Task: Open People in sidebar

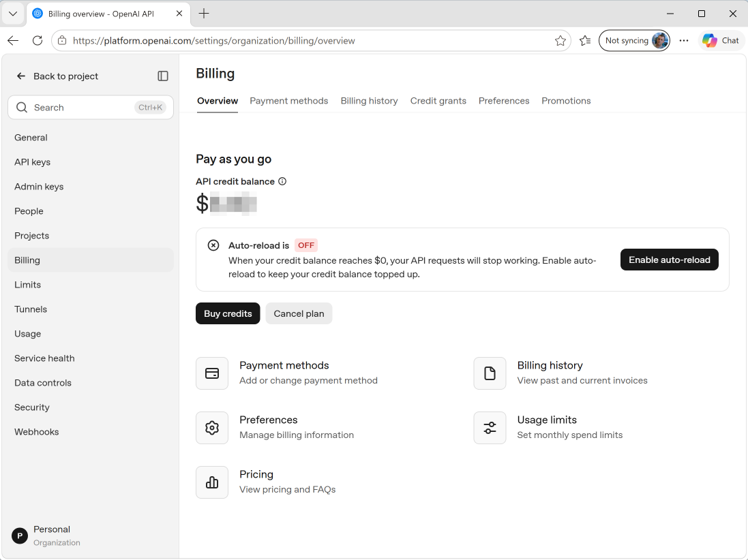Action: click(x=91, y=211)
